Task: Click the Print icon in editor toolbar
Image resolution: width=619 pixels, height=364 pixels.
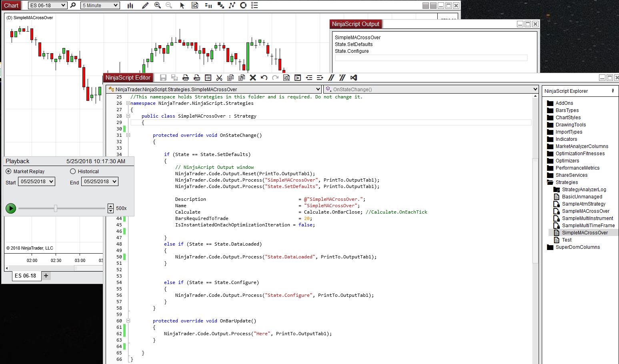Action: [x=186, y=78]
